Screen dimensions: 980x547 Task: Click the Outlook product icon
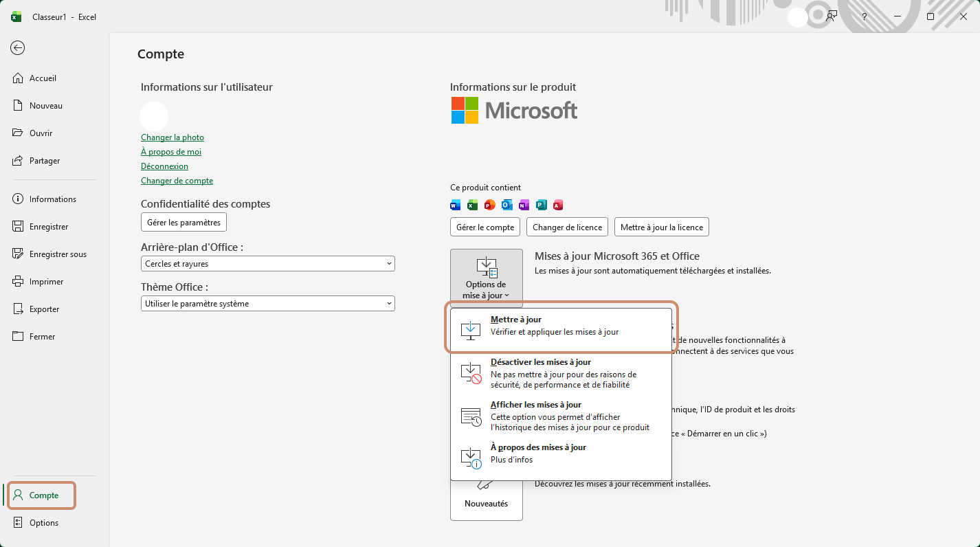click(506, 205)
